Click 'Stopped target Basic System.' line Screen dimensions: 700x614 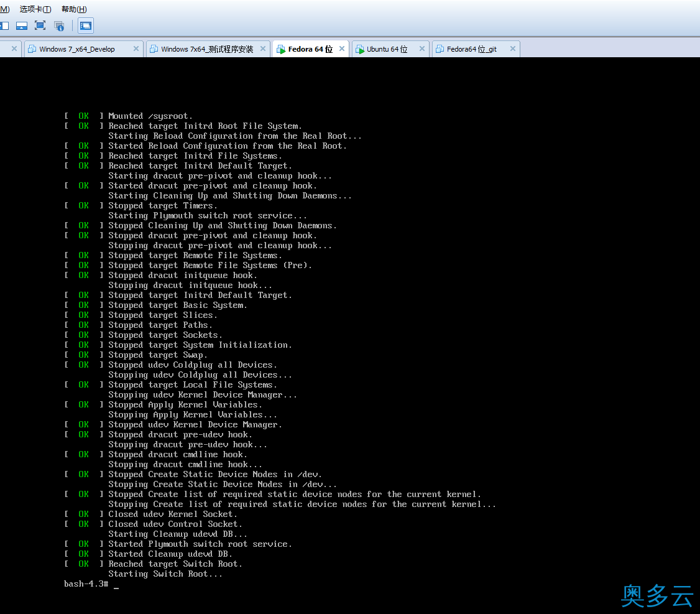[178, 305]
